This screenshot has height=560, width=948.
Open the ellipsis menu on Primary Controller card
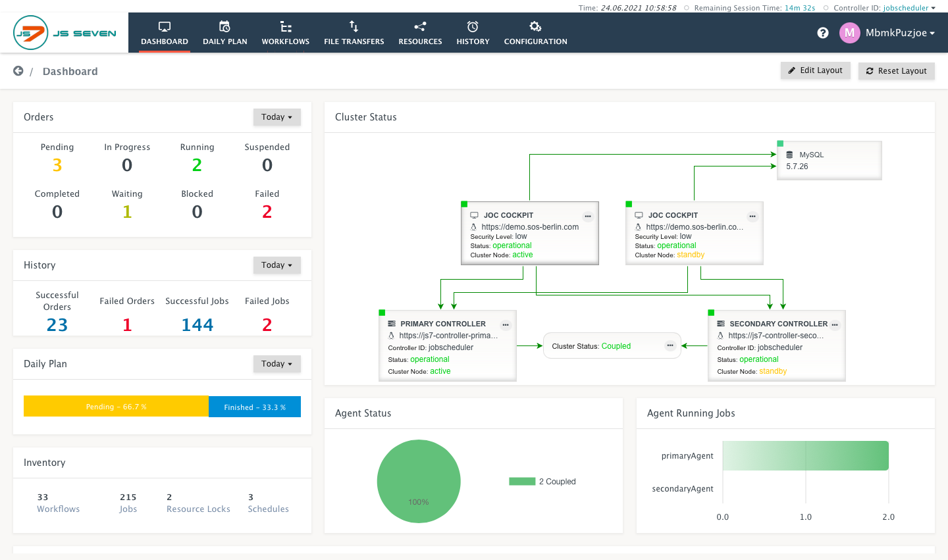[x=506, y=324]
